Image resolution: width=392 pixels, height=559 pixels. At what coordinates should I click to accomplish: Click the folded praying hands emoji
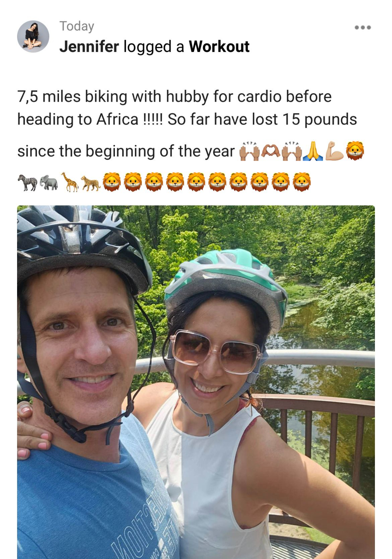point(313,151)
